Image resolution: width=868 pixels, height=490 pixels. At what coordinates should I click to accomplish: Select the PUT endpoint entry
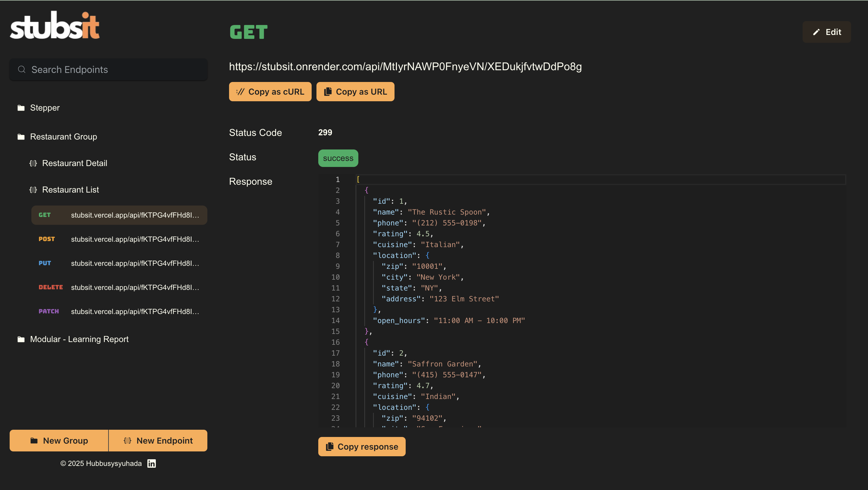[x=119, y=263]
